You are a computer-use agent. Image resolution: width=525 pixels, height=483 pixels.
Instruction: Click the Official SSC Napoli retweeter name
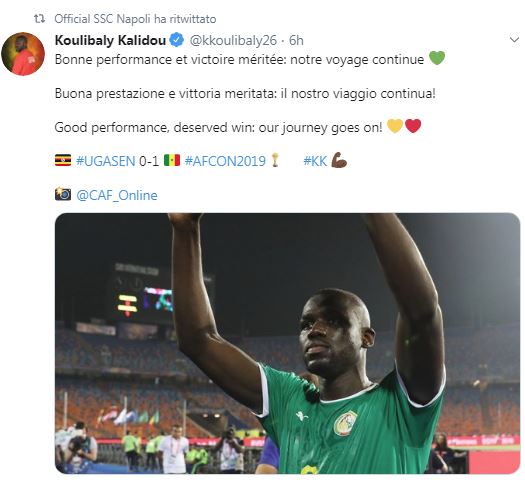102,19
